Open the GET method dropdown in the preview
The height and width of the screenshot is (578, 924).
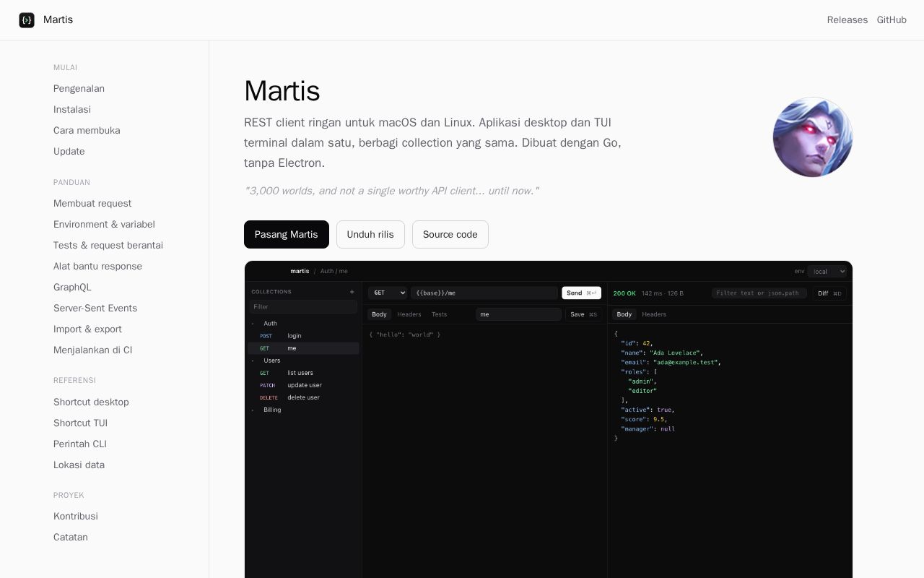click(x=388, y=293)
